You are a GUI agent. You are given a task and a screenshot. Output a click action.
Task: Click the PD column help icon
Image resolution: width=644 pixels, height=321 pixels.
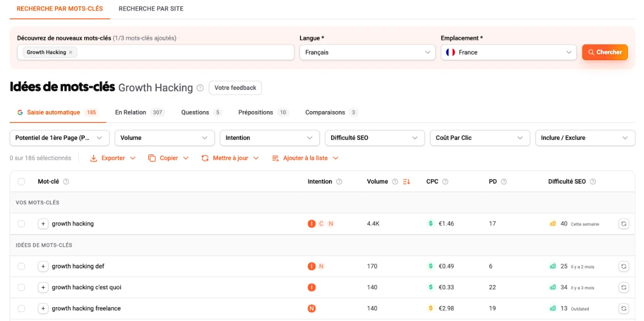[x=504, y=182]
